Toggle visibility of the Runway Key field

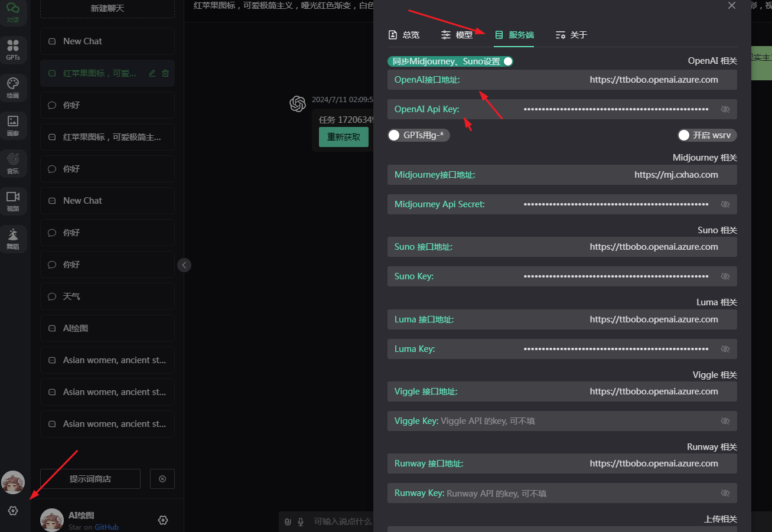725,493
